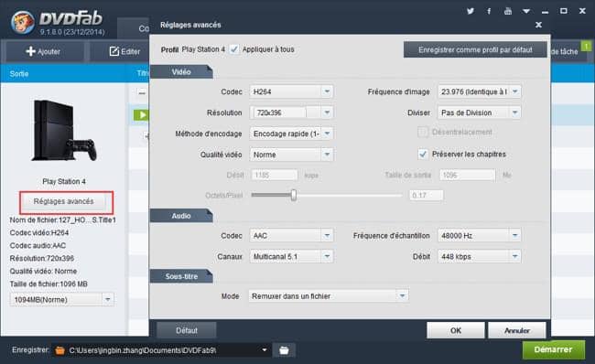The height and width of the screenshot is (364, 595).
Task: Toggle Désentrelacement checkbox
Action: tap(422, 132)
